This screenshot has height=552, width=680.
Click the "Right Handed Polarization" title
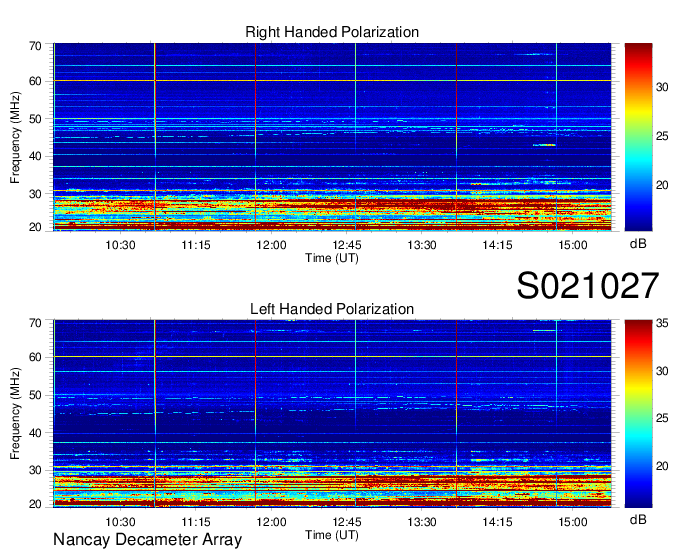[x=332, y=32]
